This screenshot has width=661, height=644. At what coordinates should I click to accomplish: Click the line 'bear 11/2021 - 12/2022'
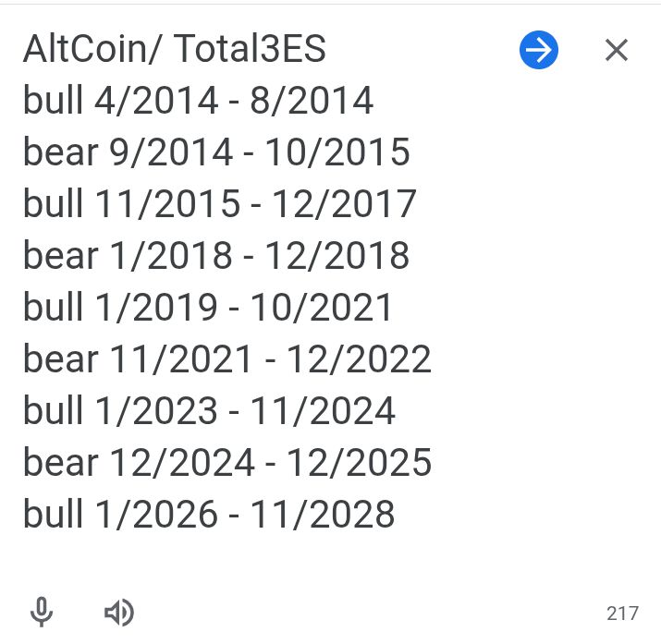coord(227,359)
